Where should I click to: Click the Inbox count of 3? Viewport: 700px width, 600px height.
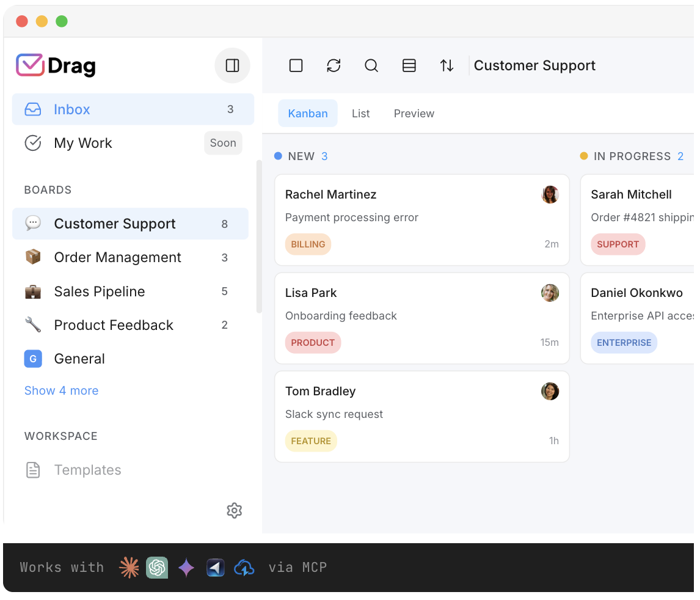click(230, 109)
